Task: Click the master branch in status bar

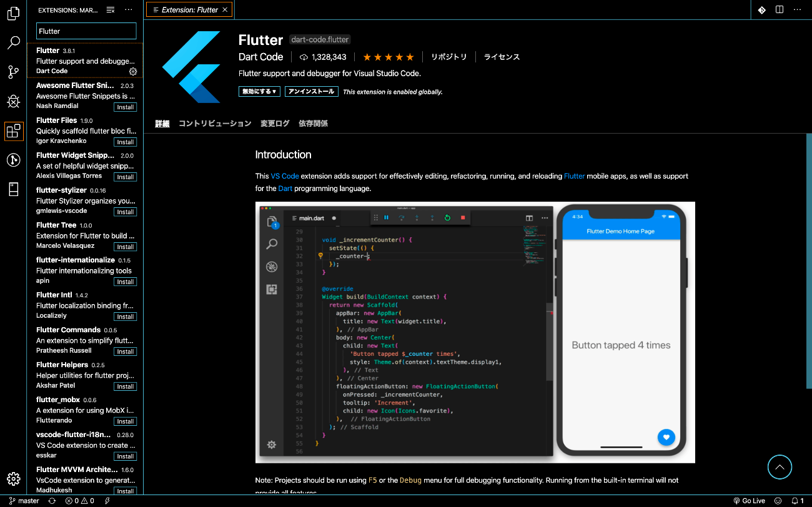Action: coord(24,501)
